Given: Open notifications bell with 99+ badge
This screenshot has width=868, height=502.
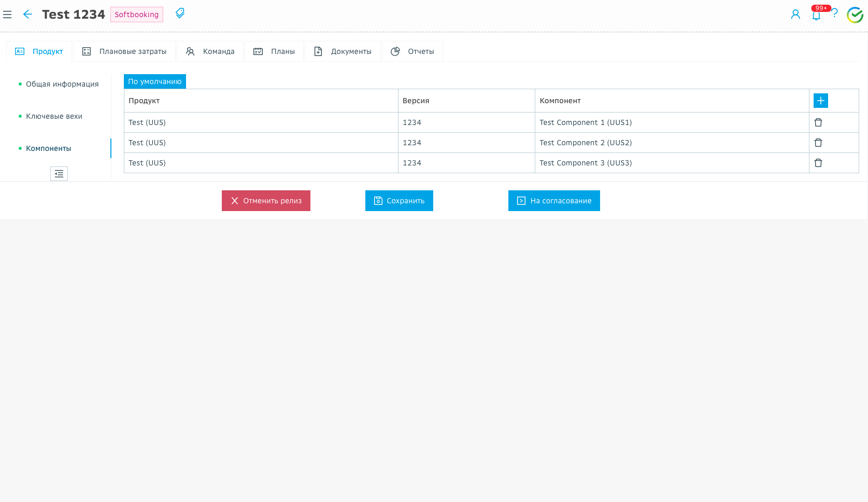Looking at the screenshot, I should click(816, 15).
